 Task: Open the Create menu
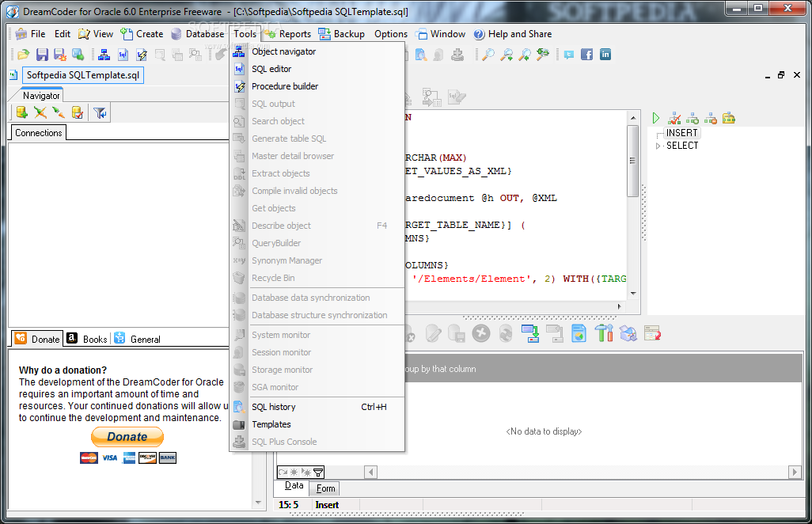click(142, 34)
